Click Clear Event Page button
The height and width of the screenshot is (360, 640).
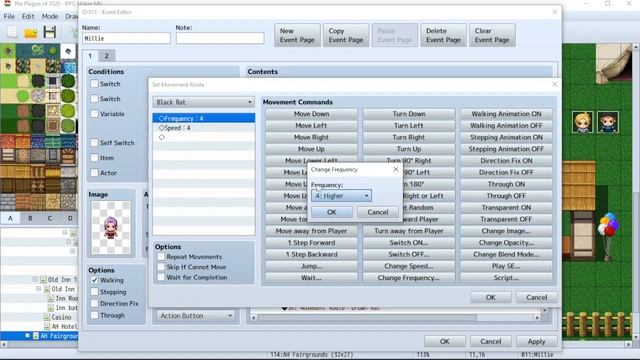point(492,35)
